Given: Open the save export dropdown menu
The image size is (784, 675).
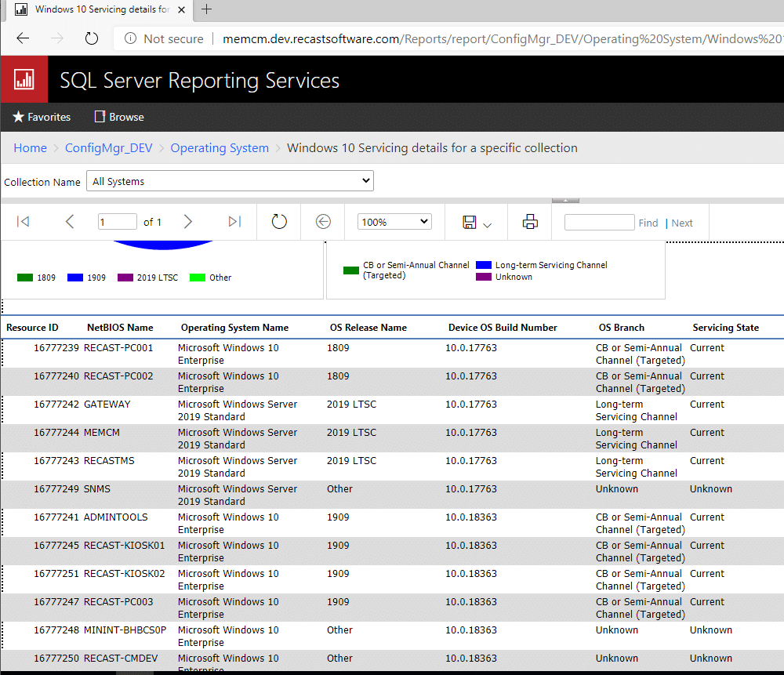Looking at the screenshot, I should [x=477, y=223].
